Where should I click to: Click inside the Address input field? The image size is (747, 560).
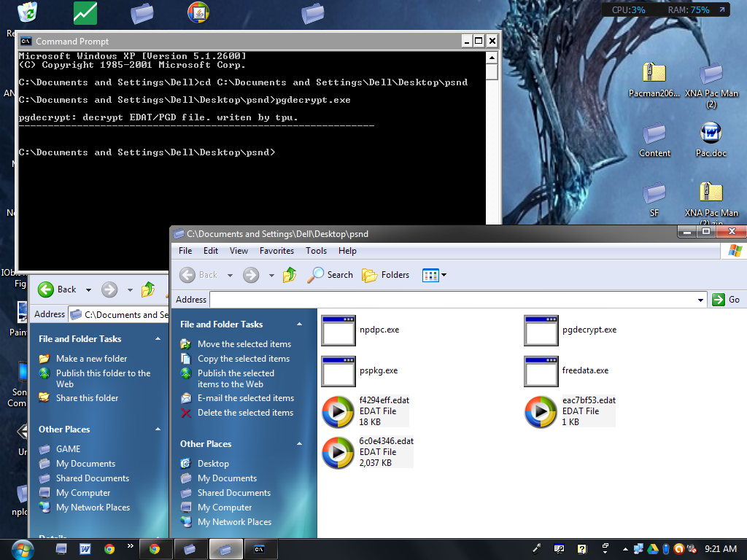coord(452,300)
